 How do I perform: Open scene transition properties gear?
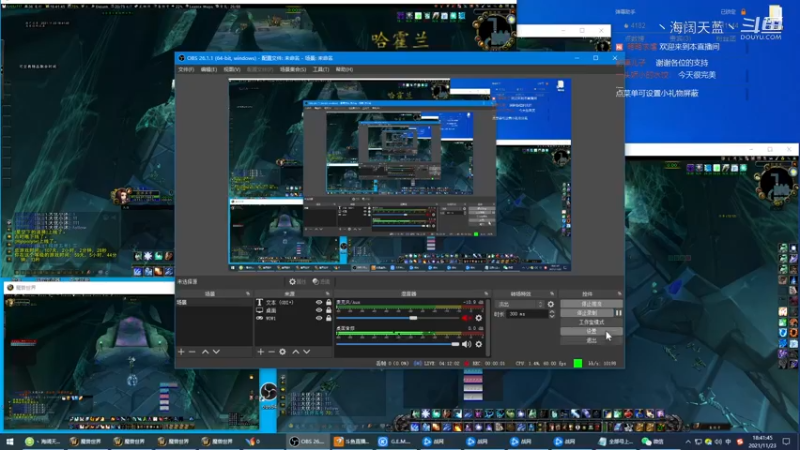coord(551,304)
